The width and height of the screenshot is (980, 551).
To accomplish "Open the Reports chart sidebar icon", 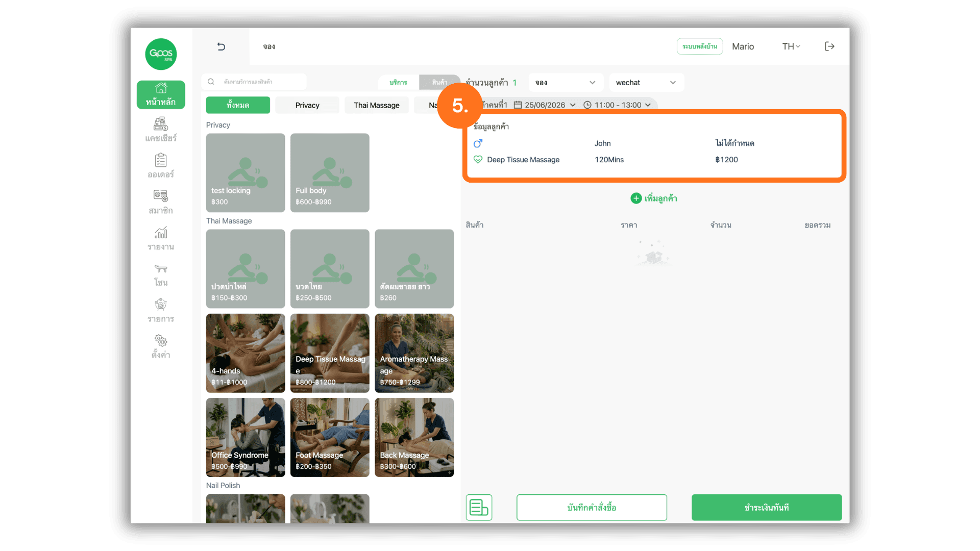I will point(161,233).
